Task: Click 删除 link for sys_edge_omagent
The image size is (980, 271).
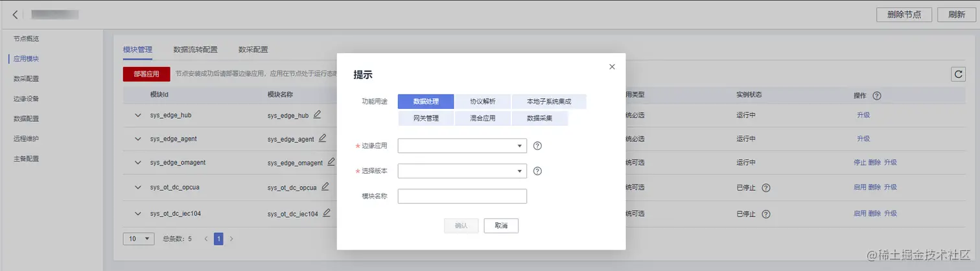Action: pyautogui.click(x=875, y=162)
